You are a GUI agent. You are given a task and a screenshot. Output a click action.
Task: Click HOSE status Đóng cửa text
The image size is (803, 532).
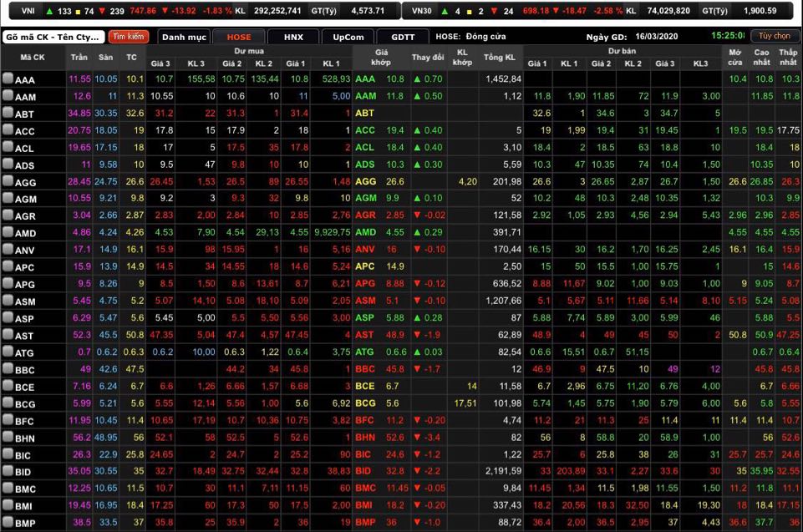(486, 37)
